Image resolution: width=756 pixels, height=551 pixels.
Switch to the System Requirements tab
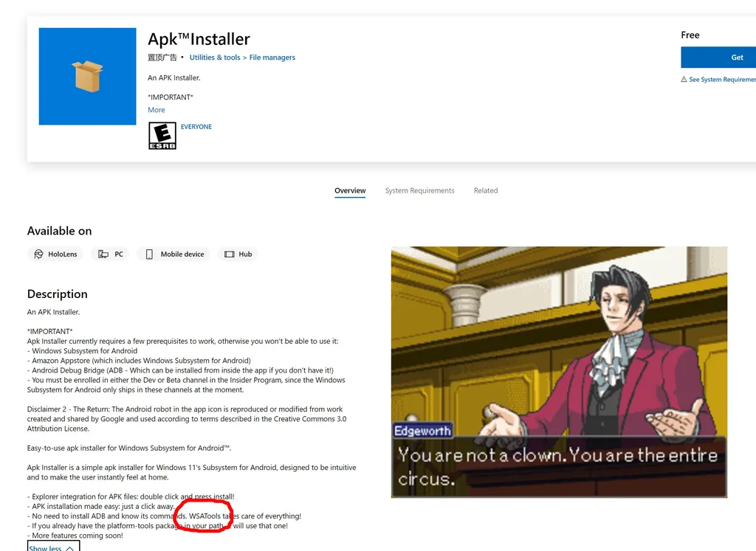(x=419, y=191)
